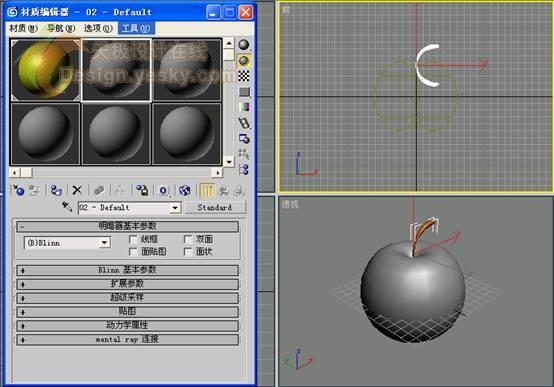Select the bottom-left gray sphere sample slot
This screenshot has height=387, width=554.
[x=46, y=134]
